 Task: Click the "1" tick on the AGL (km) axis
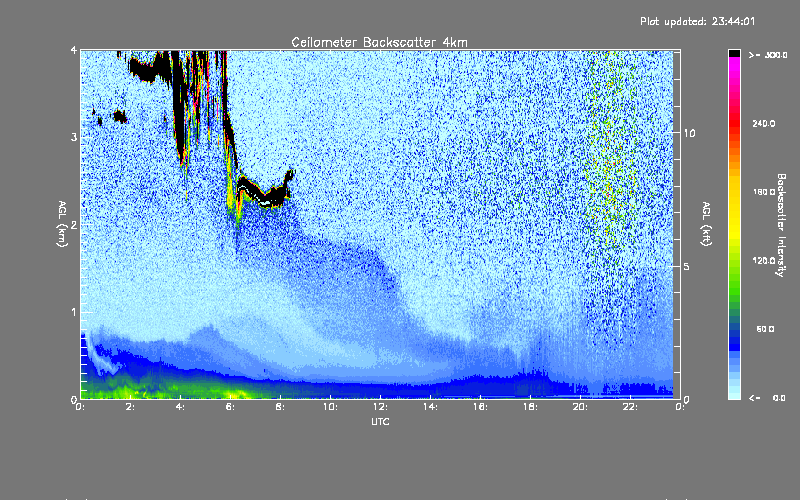(74, 312)
